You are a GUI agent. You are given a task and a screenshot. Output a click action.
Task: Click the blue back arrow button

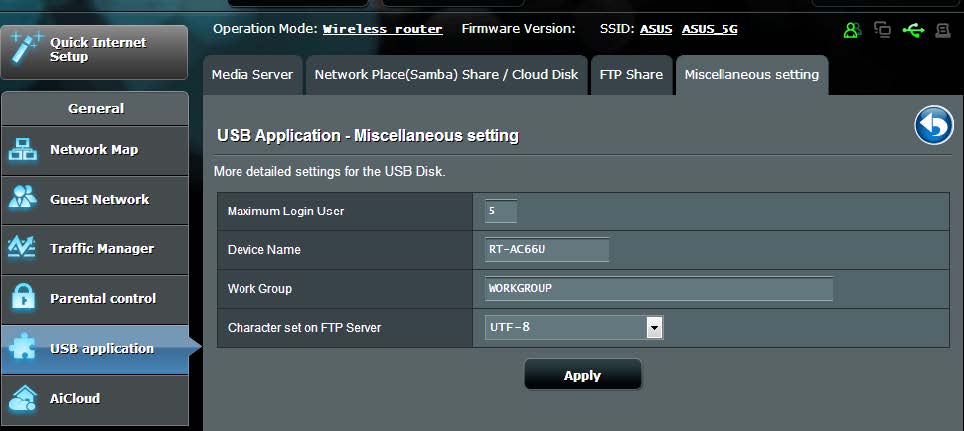pyautogui.click(x=934, y=125)
